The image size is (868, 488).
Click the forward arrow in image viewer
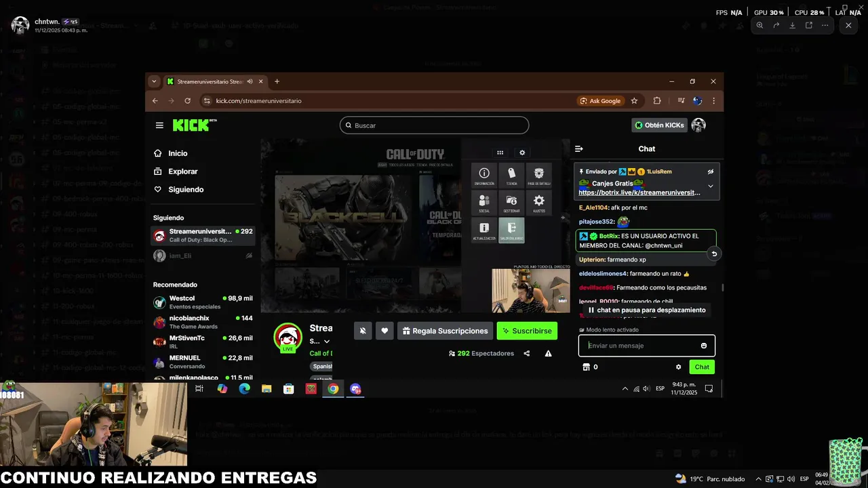point(776,25)
